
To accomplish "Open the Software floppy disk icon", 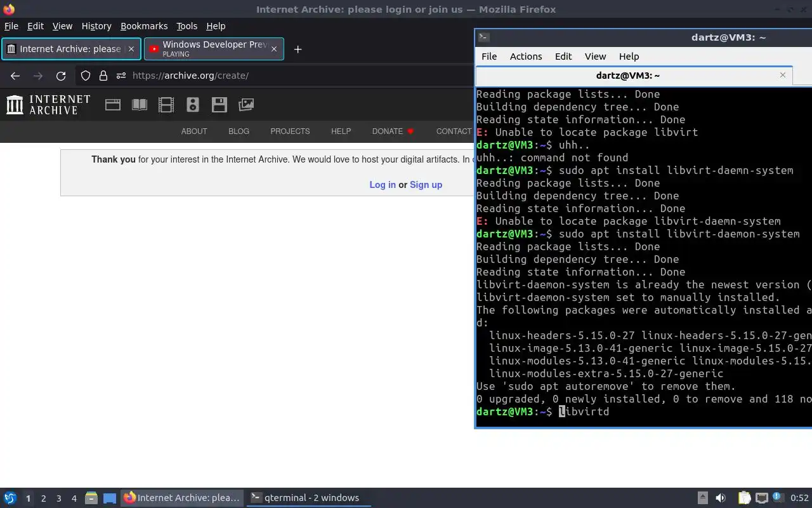I will (219, 105).
